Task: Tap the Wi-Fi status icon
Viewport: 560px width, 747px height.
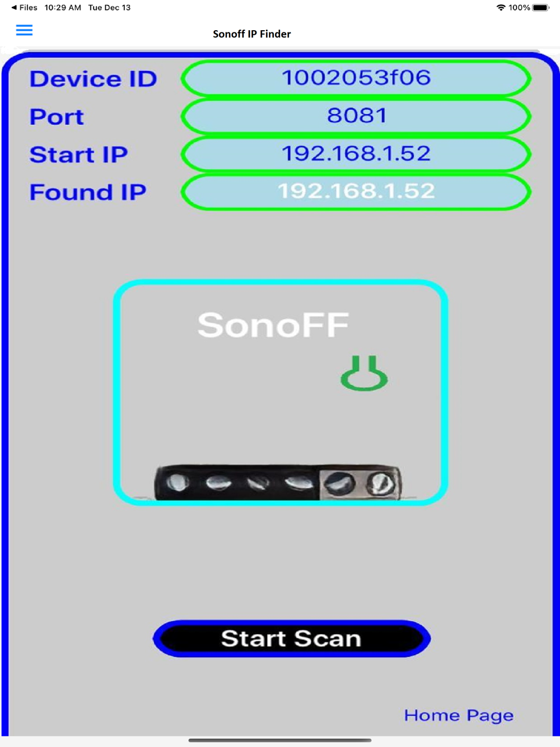Action: 501,7
